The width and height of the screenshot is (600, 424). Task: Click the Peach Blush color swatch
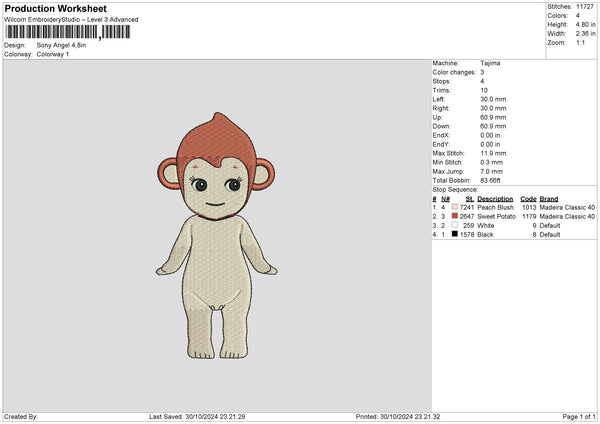point(456,207)
